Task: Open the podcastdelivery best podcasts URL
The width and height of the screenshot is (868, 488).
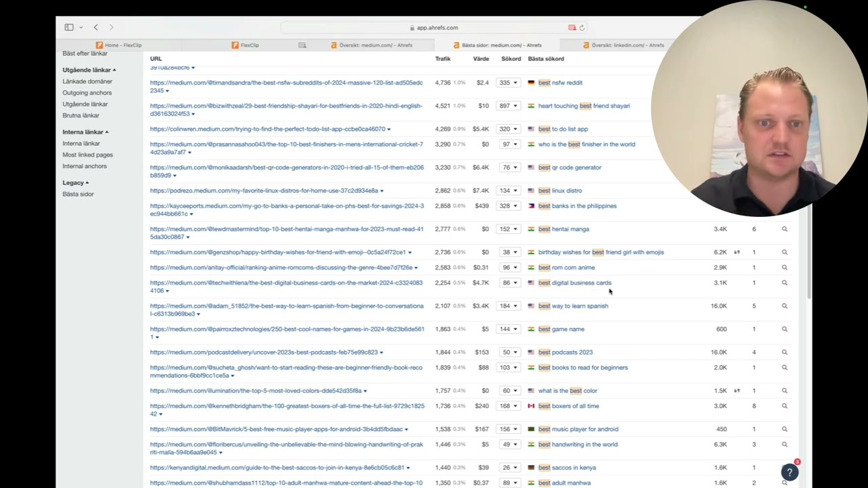Action: point(264,352)
